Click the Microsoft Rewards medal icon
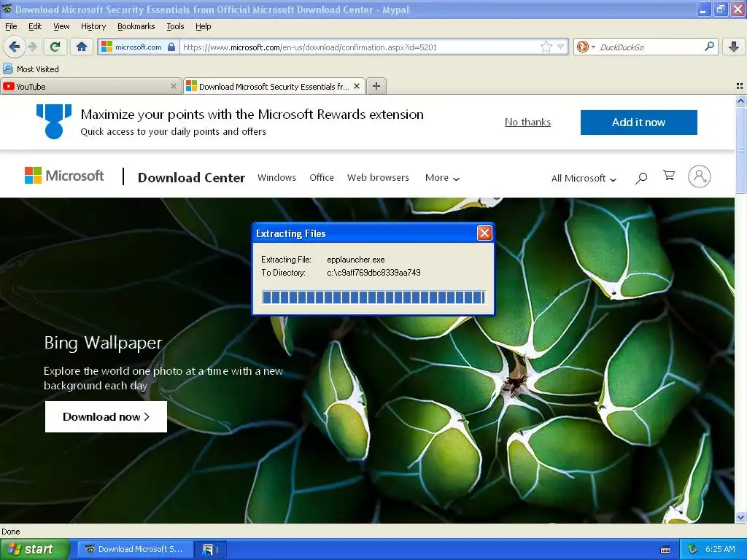This screenshot has width=747, height=560. click(x=54, y=122)
